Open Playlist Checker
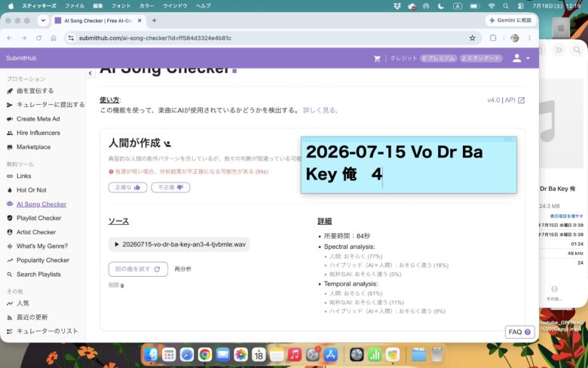Screen dimensions: 588x368 coord(34,218)
